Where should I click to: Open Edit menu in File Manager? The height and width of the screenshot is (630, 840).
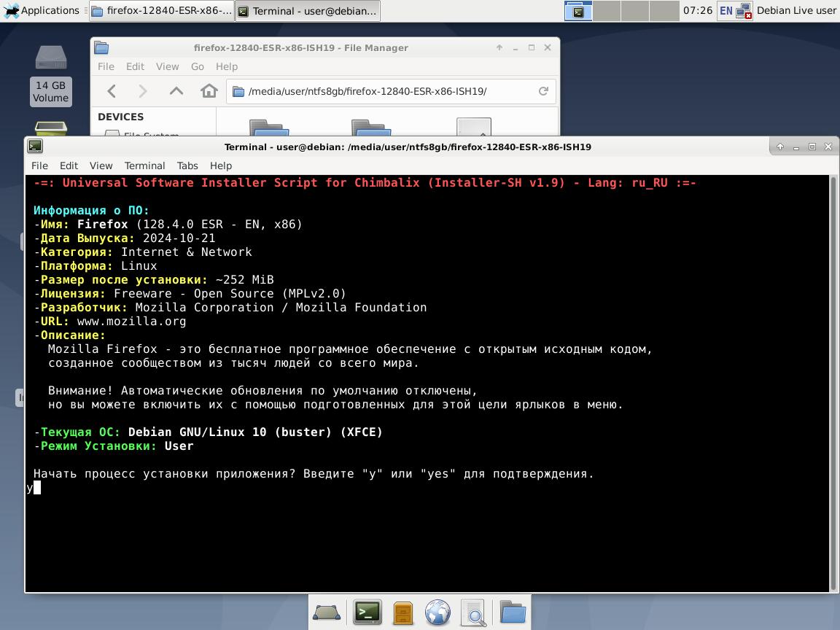point(135,66)
